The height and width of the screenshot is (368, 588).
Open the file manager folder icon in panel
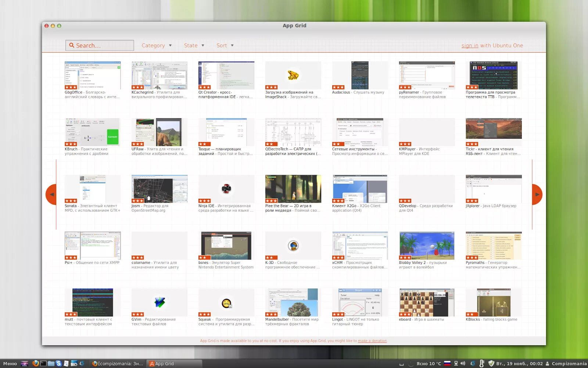click(x=51, y=364)
